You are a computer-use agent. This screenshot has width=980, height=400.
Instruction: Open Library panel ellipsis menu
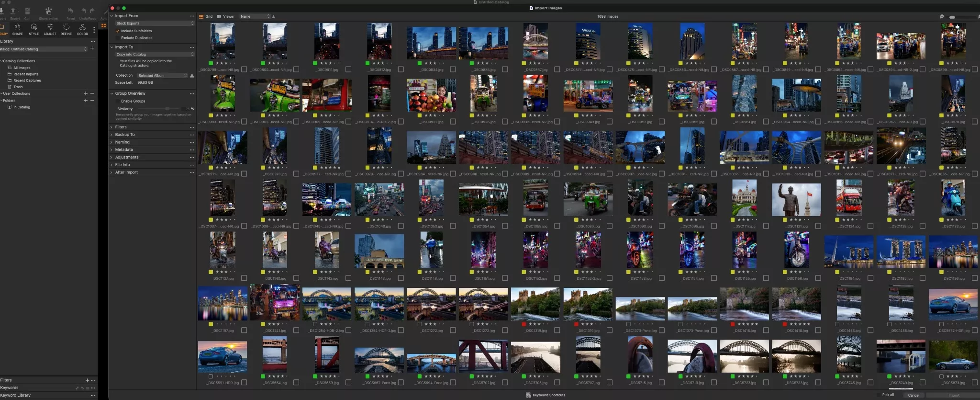pos(92,41)
